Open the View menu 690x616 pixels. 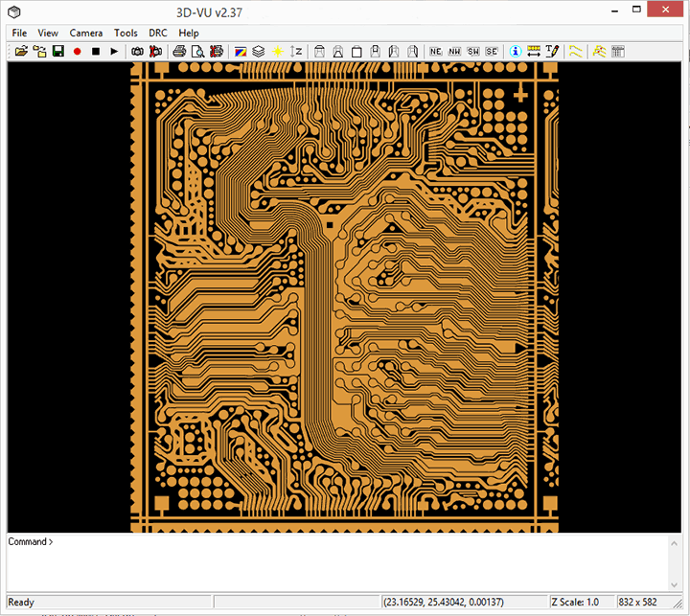click(x=48, y=33)
